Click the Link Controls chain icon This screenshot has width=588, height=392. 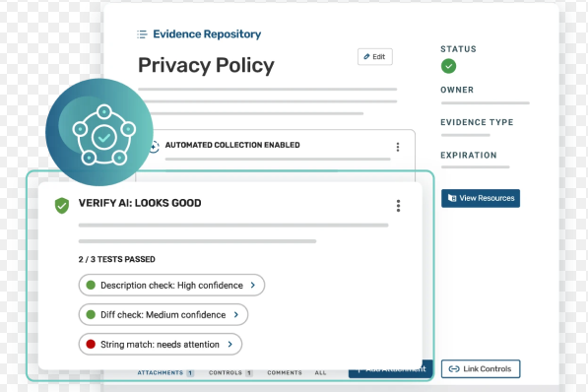tap(454, 369)
